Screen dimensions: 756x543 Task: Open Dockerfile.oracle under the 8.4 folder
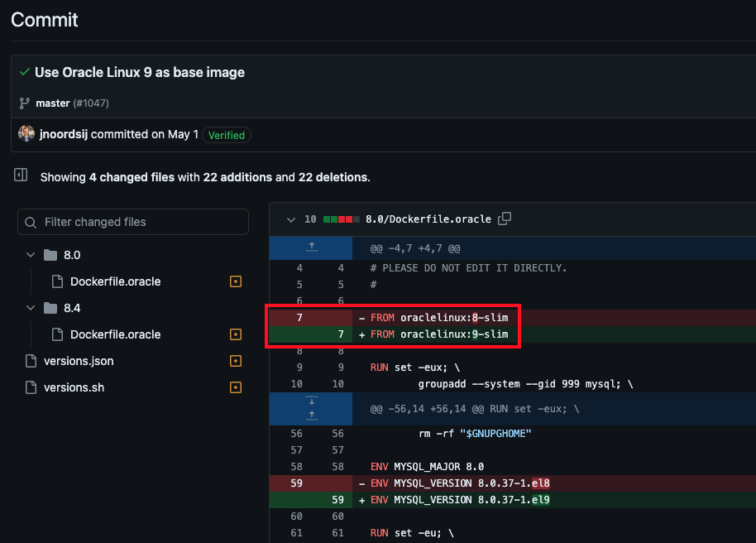(115, 334)
